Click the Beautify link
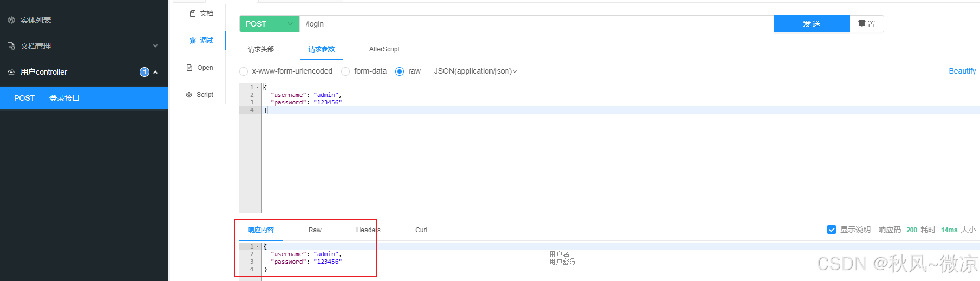980x281 pixels. click(962, 71)
